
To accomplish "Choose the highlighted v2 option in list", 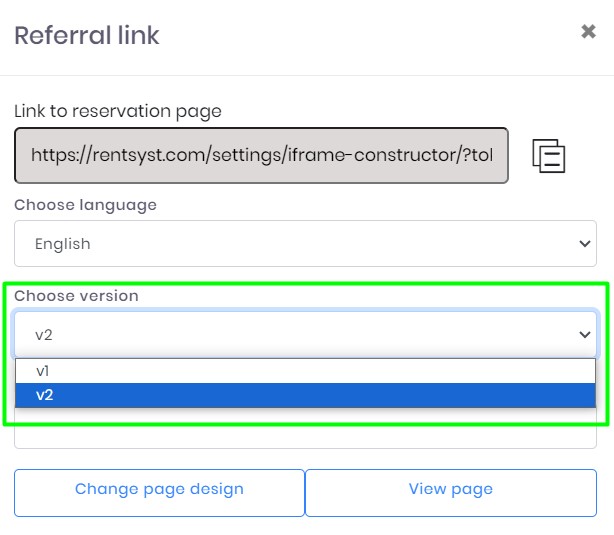I will 44,395.
